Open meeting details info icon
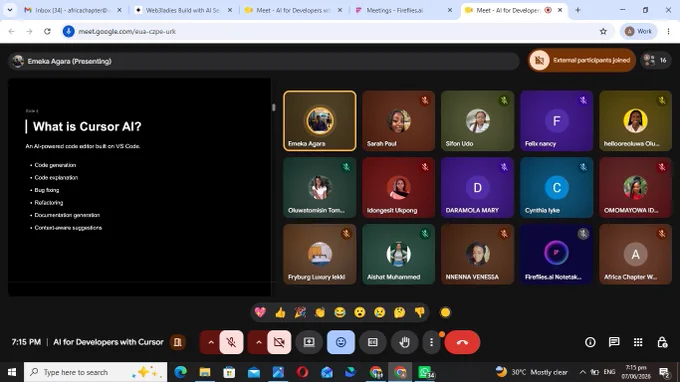680x382 pixels. [x=590, y=342]
